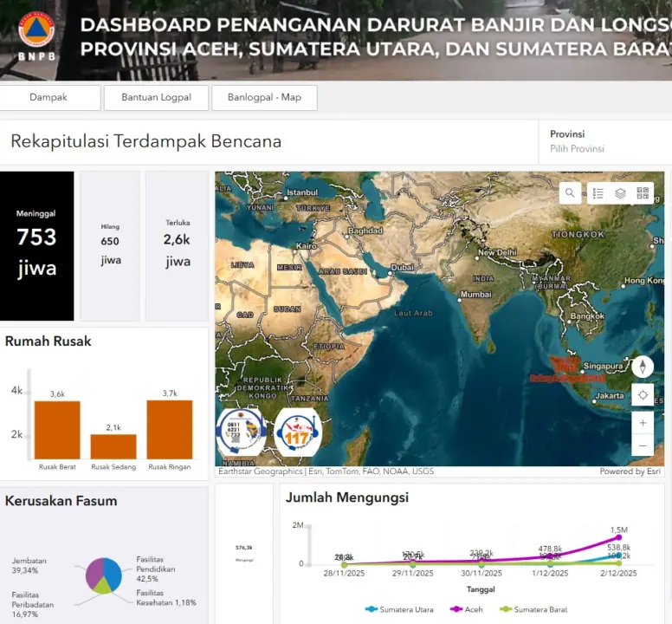
Task: Click the Hilang 650 jiwa card
Action: click(110, 246)
